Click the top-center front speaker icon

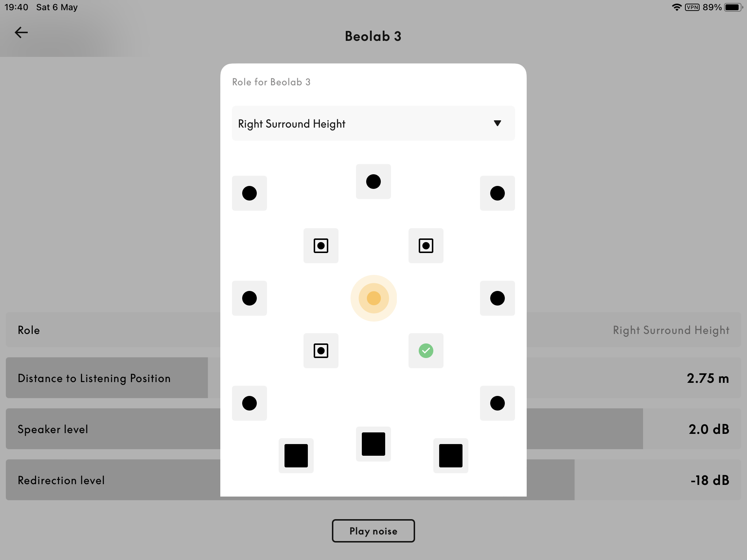373,181
